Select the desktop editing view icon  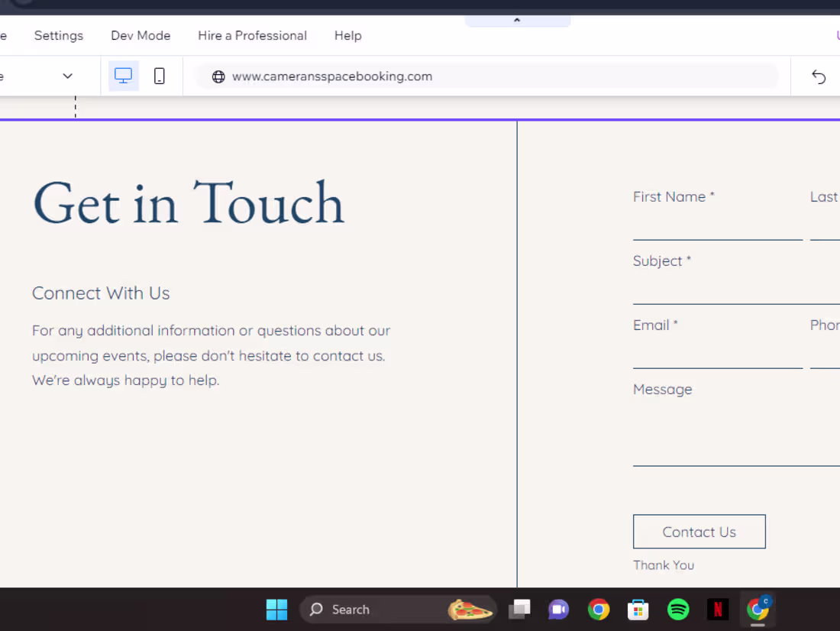[123, 76]
